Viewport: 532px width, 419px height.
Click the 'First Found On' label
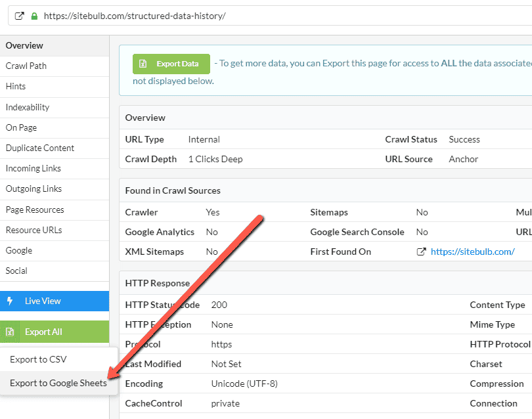341,252
